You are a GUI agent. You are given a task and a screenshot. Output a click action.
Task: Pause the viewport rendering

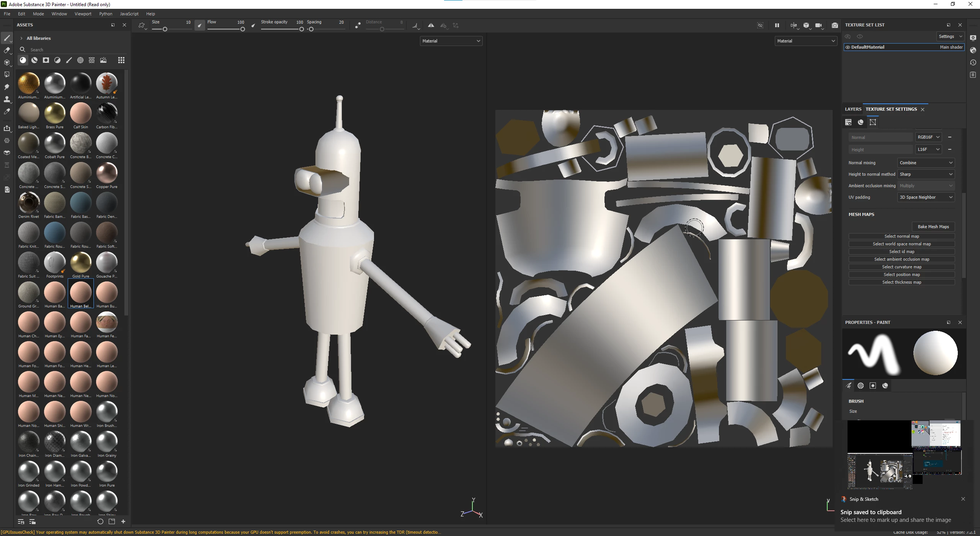click(x=777, y=25)
